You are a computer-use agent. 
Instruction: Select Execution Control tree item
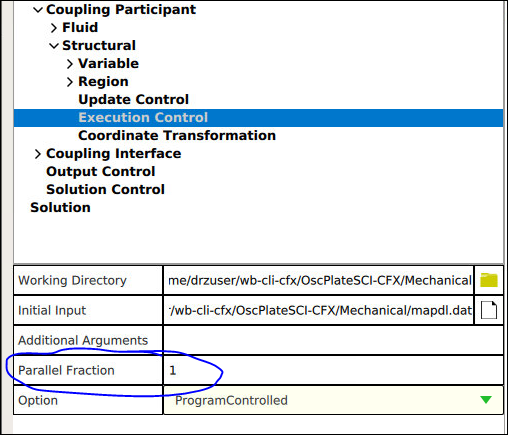click(x=143, y=117)
